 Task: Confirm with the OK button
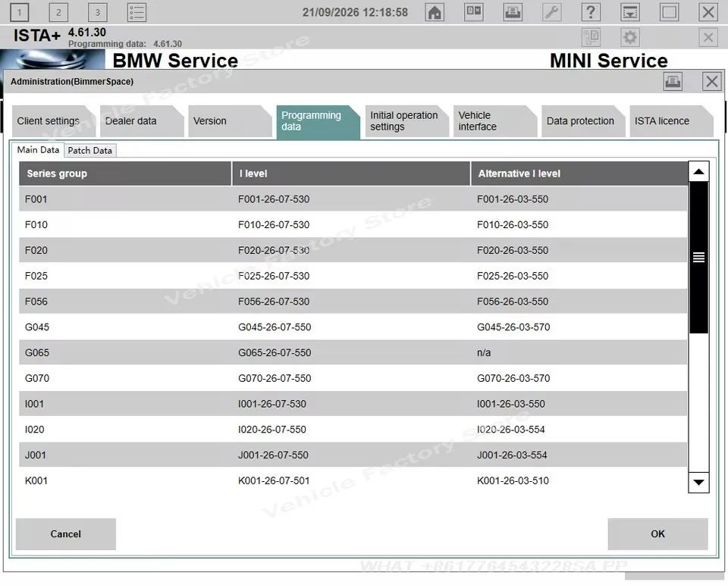point(657,534)
